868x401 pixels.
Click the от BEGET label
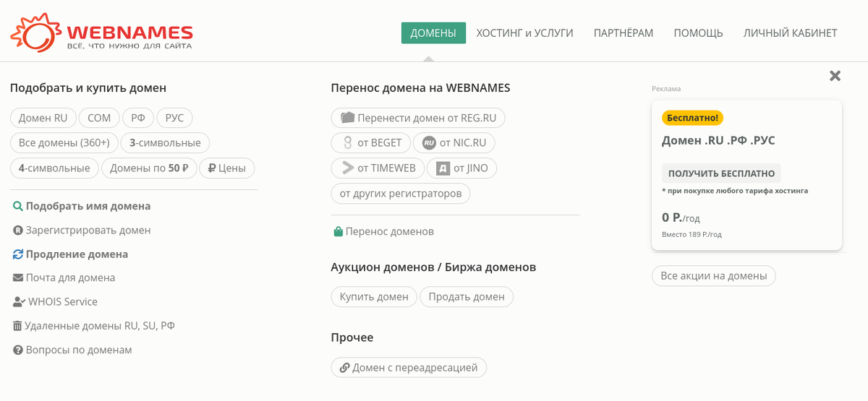tap(380, 143)
